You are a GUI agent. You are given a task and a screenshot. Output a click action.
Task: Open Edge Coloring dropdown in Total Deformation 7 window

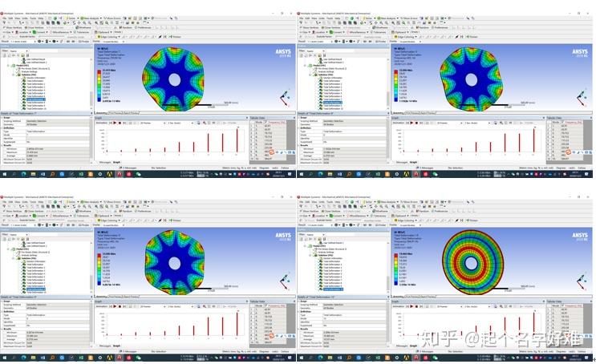click(109, 37)
